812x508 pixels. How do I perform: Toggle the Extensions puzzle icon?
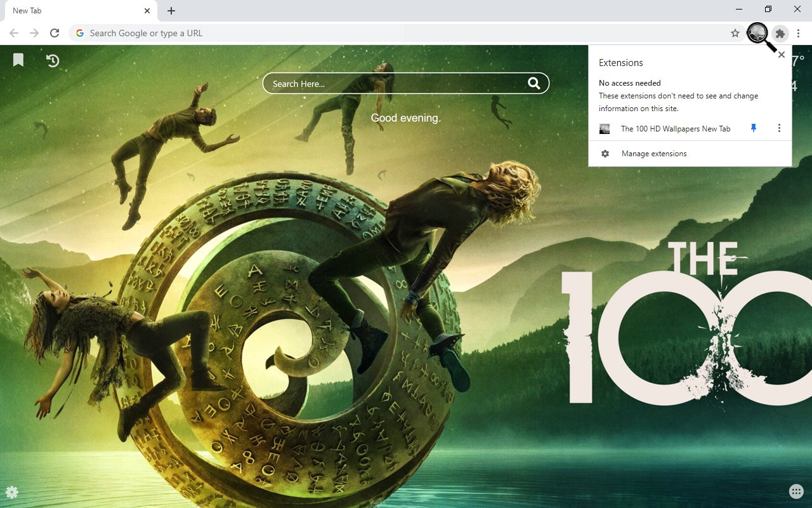pyautogui.click(x=780, y=33)
